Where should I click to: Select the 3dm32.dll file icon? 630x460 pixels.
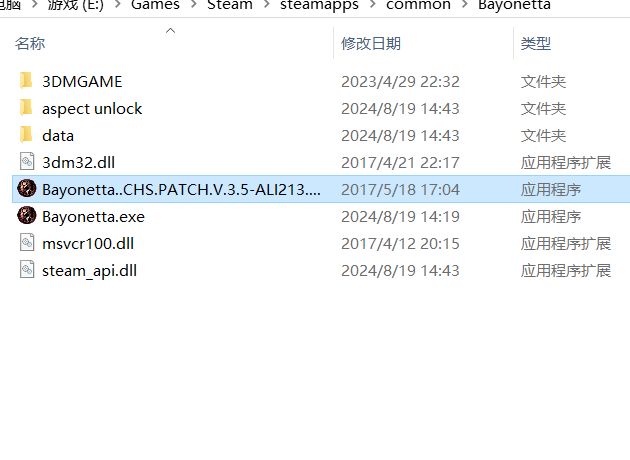click(x=27, y=162)
